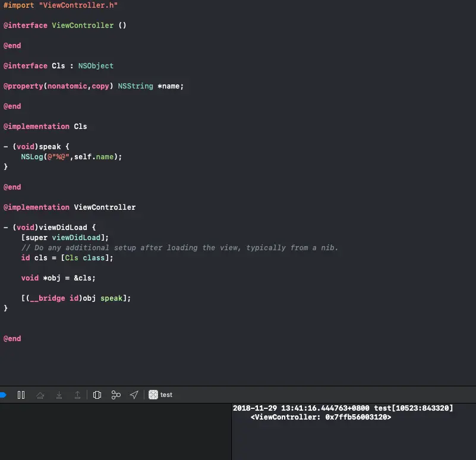476x460 pixels.
Task: Click the NSLog(@"%@",self.name) statement
Action: click(x=71, y=157)
